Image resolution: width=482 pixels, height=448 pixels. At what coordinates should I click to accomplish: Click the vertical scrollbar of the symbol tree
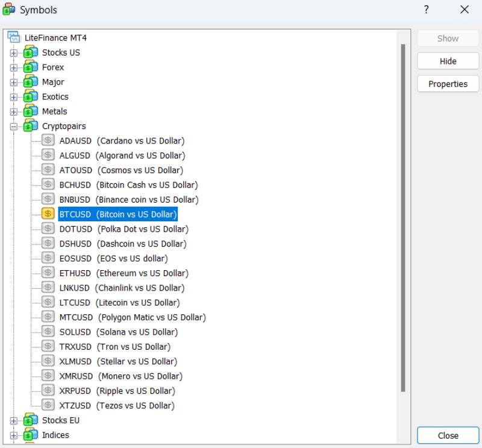403,217
